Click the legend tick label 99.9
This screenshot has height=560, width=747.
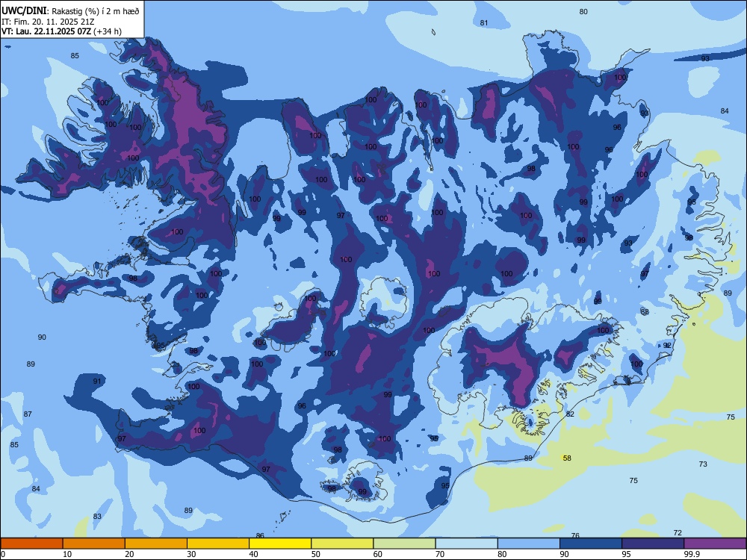coord(692,554)
